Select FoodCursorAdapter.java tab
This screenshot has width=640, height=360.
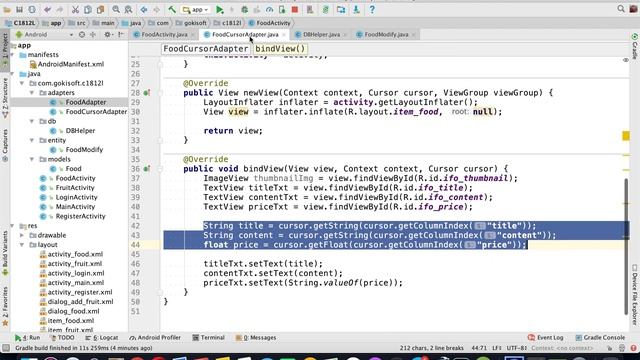click(245, 35)
